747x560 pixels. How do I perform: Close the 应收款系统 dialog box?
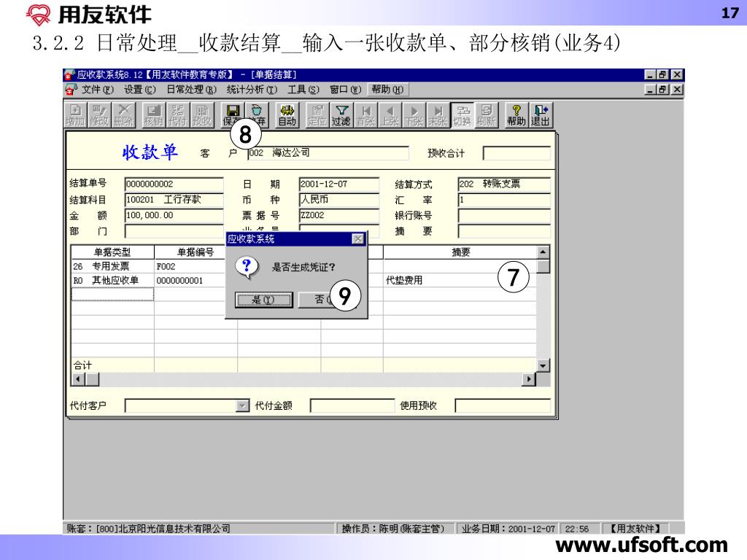(357, 238)
